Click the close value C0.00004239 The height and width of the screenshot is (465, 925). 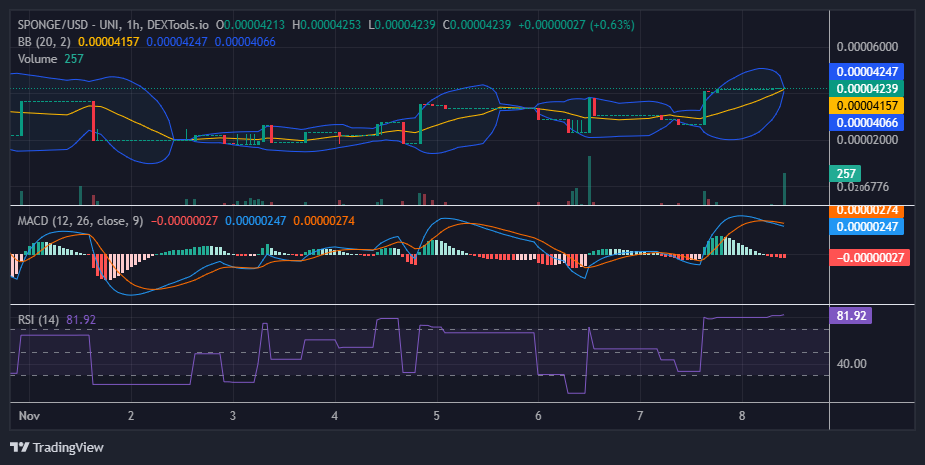(477, 25)
